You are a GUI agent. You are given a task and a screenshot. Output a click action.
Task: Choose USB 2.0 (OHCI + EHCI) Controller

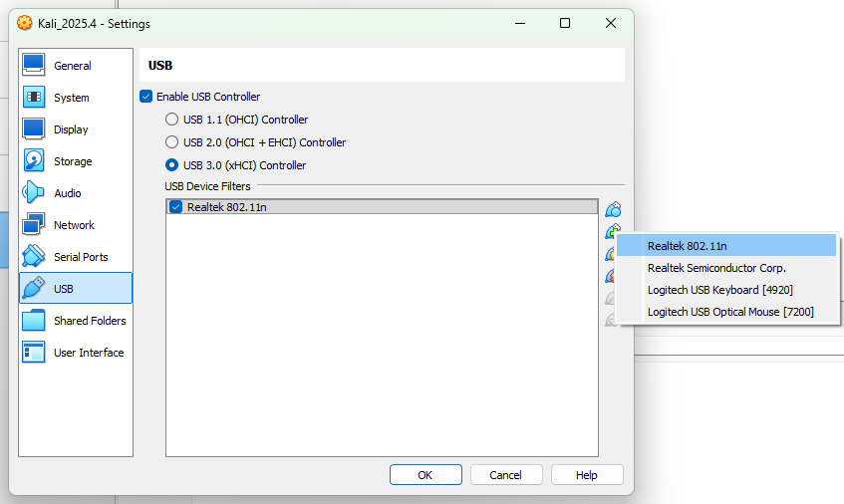tap(172, 142)
